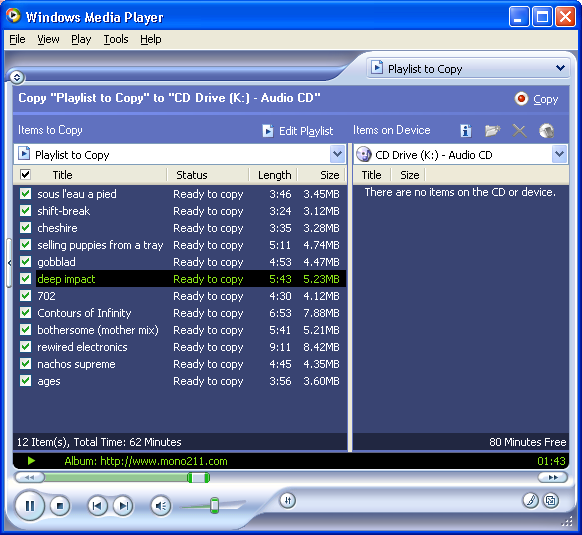Click the red Copy record icon
The width and height of the screenshot is (582, 535).
(x=521, y=99)
